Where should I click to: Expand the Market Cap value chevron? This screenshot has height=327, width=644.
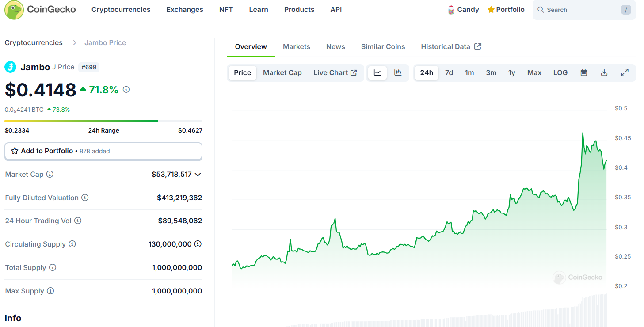pos(198,175)
